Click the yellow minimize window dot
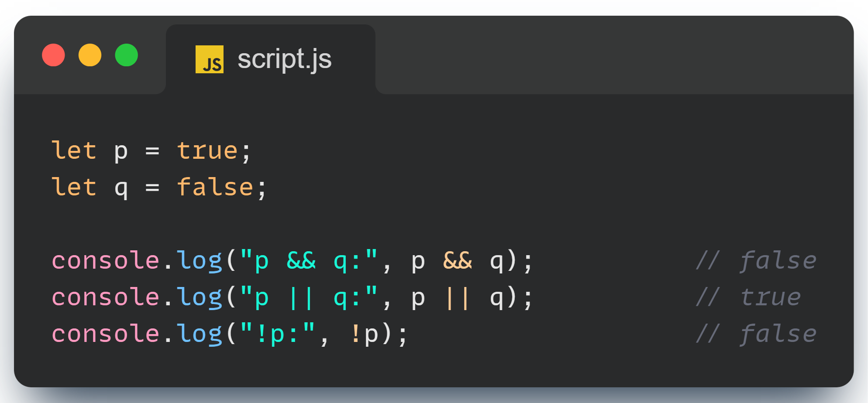Viewport: 868px width, 403px height. [90, 55]
